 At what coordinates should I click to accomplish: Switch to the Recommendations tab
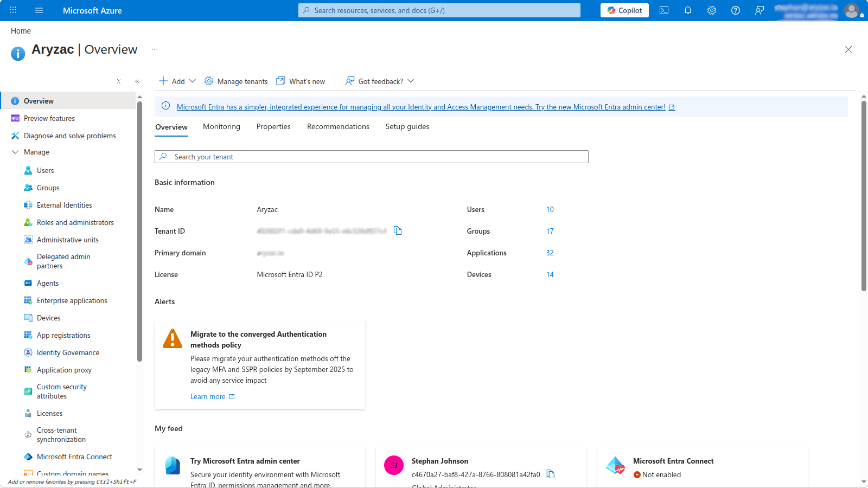coord(338,126)
